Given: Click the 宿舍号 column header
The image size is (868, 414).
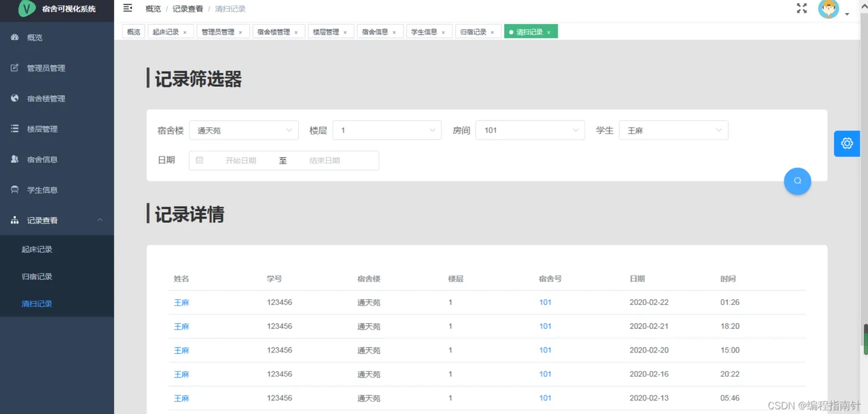Looking at the screenshot, I should 550,279.
